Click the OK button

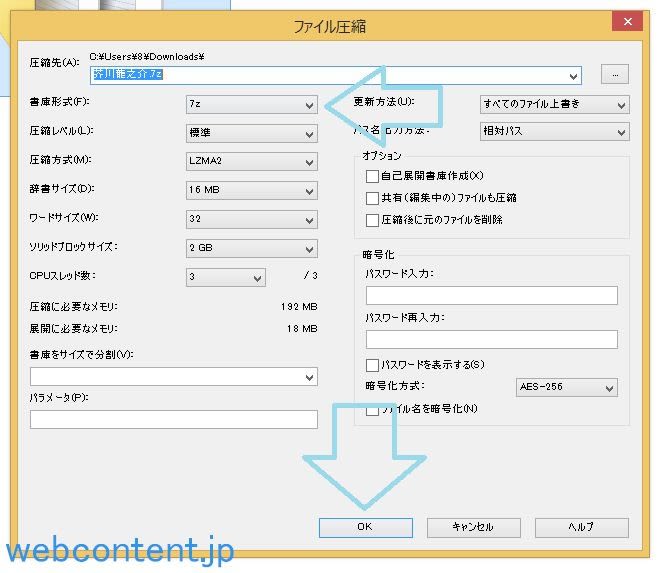click(365, 527)
